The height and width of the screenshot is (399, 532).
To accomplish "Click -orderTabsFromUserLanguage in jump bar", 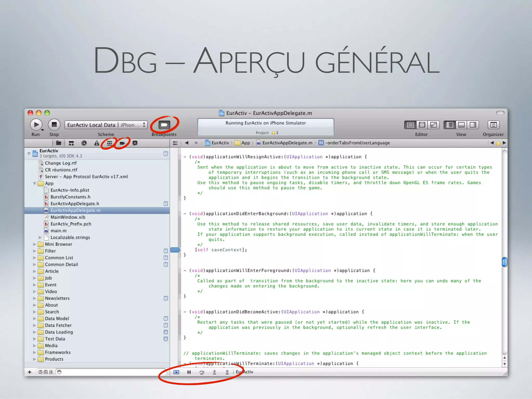I will (x=354, y=143).
